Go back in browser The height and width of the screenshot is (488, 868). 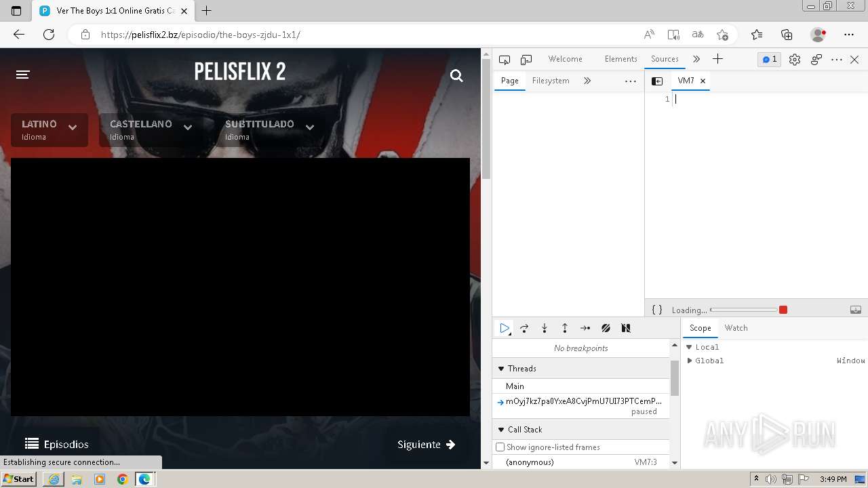pos(18,35)
